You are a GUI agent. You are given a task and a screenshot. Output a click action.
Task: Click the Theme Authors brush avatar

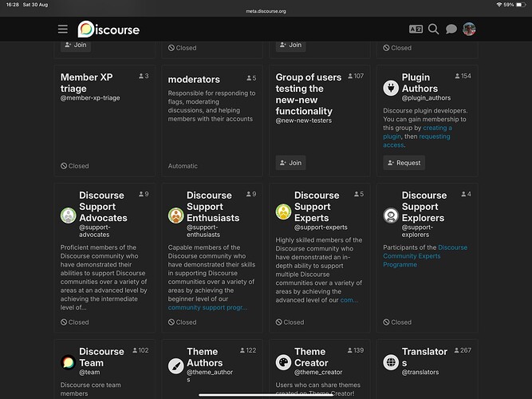pos(175,366)
